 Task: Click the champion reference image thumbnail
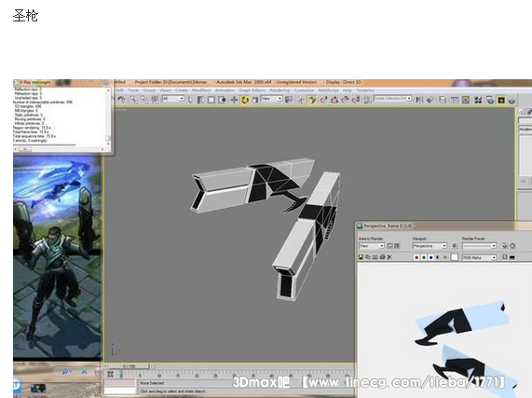pyautogui.click(x=57, y=257)
